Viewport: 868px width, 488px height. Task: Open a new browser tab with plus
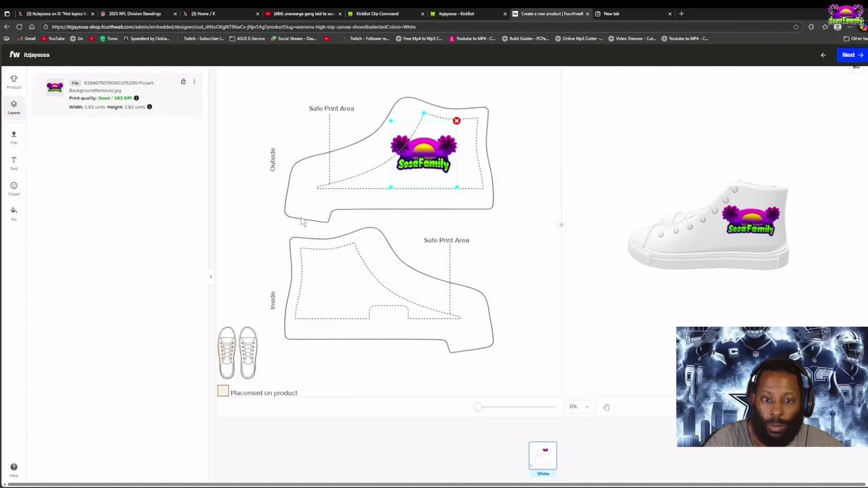coord(682,14)
